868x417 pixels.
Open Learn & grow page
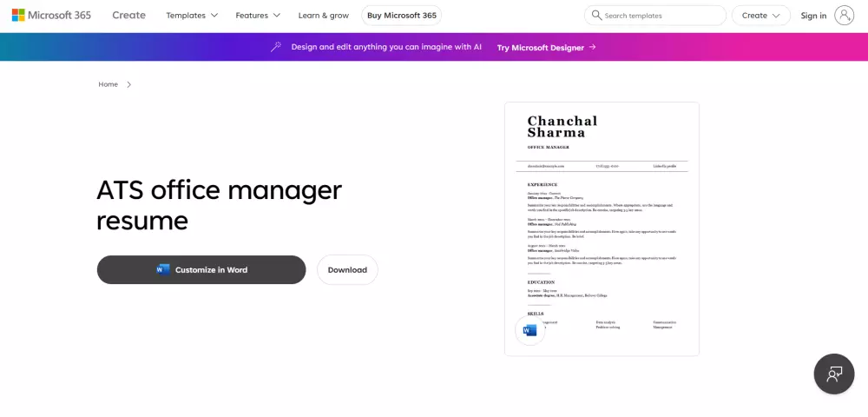[x=323, y=16]
